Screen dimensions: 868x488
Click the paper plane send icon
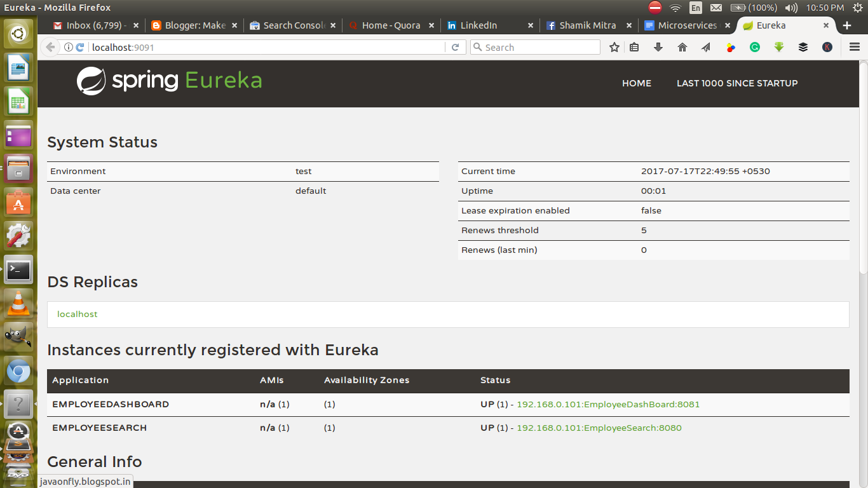706,47
